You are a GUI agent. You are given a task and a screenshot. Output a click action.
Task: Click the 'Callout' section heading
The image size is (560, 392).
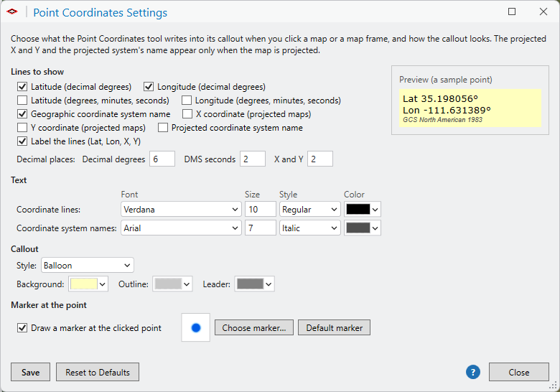point(24,249)
